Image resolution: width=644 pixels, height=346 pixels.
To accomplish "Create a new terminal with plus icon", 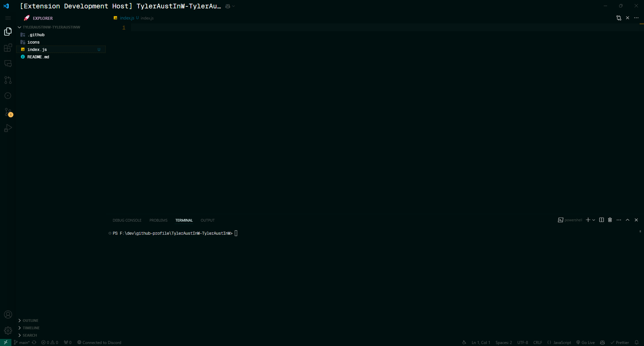I will [588, 220].
